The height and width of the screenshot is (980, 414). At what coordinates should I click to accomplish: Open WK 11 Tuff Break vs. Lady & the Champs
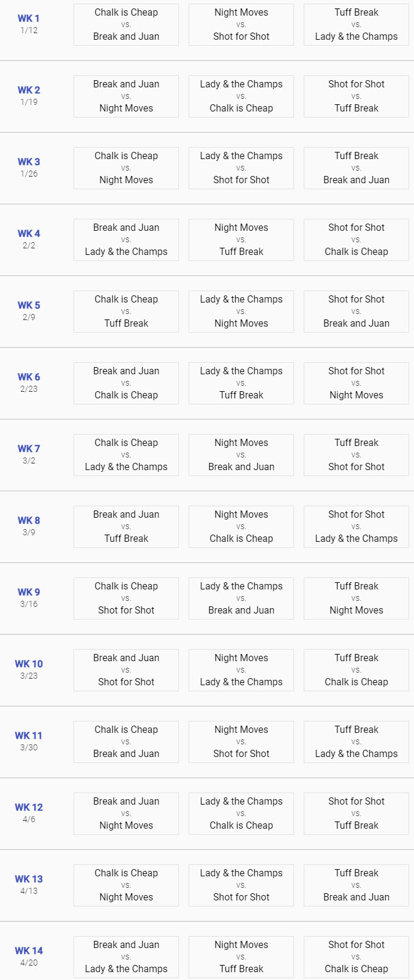356,742
